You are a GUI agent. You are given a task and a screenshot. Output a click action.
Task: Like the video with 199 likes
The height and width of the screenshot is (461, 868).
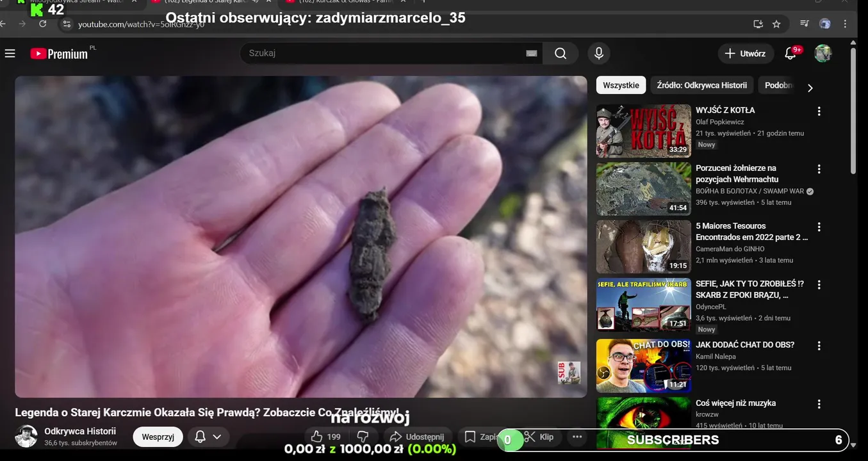click(326, 437)
